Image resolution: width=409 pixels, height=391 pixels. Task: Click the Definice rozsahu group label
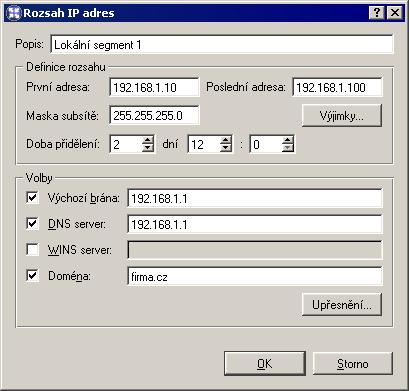(x=66, y=67)
